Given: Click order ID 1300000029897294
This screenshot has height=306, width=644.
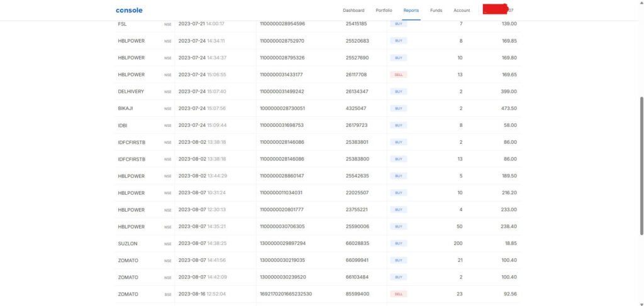Looking at the screenshot, I should tap(282, 244).
